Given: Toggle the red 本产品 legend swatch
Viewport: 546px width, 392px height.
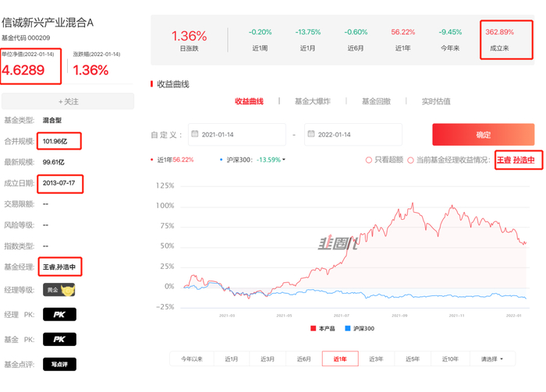Looking at the screenshot, I should tap(313, 328).
